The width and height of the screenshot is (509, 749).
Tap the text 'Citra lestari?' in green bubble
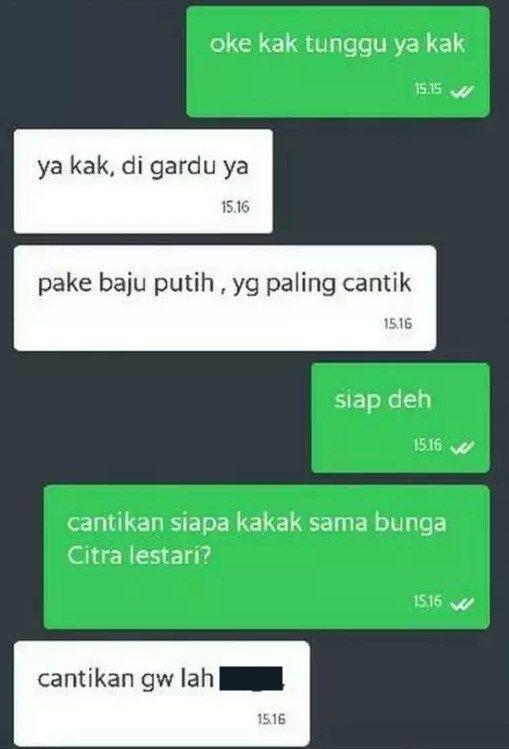(139, 556)
